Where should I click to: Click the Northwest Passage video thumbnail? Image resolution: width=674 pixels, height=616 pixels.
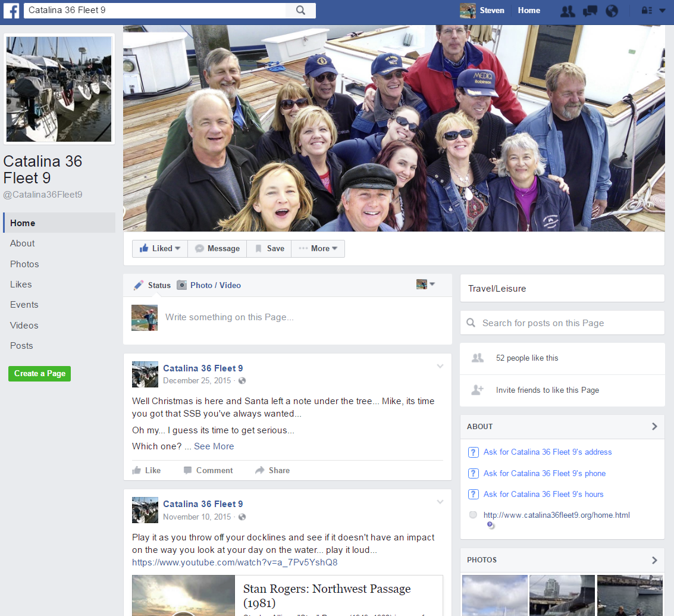(184, 596)
